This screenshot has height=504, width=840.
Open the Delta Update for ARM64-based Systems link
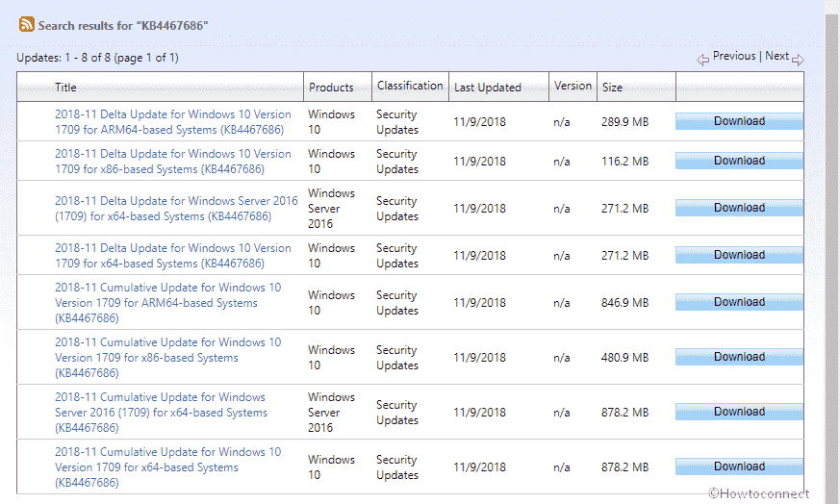172,122
